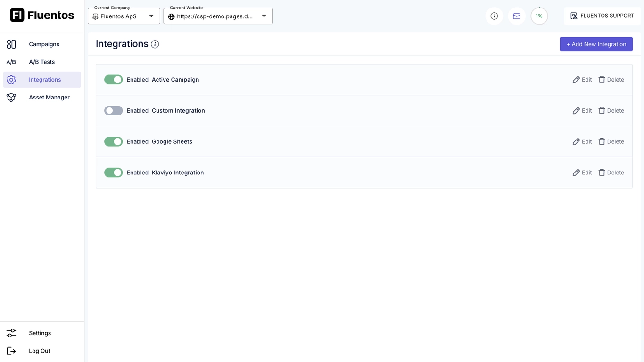Open Asset Manager menu item
644x362 pixels.
(x=42, y=98)
